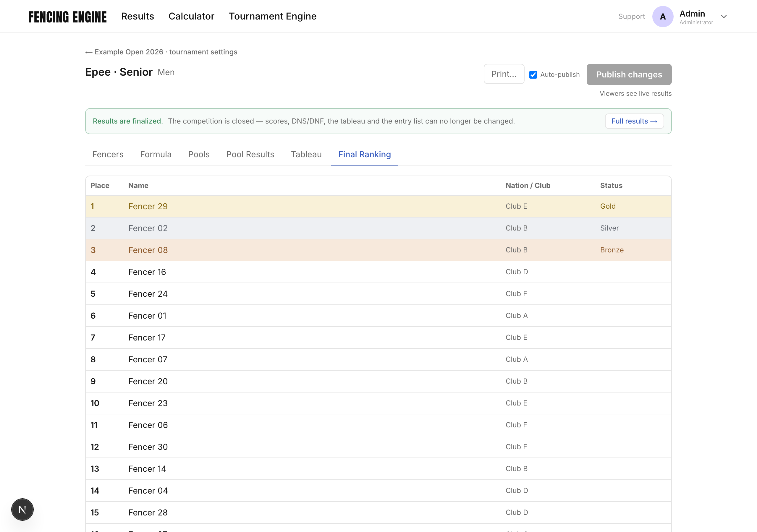Select Fencer 16 in the ranking
757x532 pixels.
147,272
